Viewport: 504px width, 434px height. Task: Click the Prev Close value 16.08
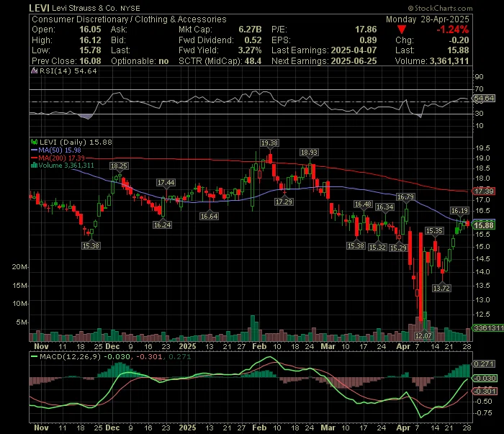pyautogui.click(x=90, y=61)
